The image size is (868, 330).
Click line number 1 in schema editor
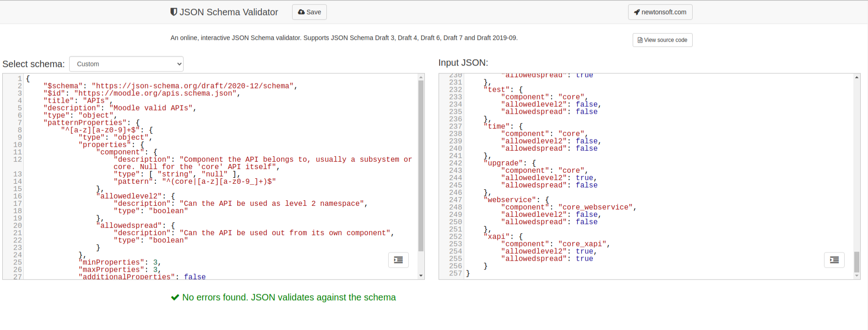[20, 79]
